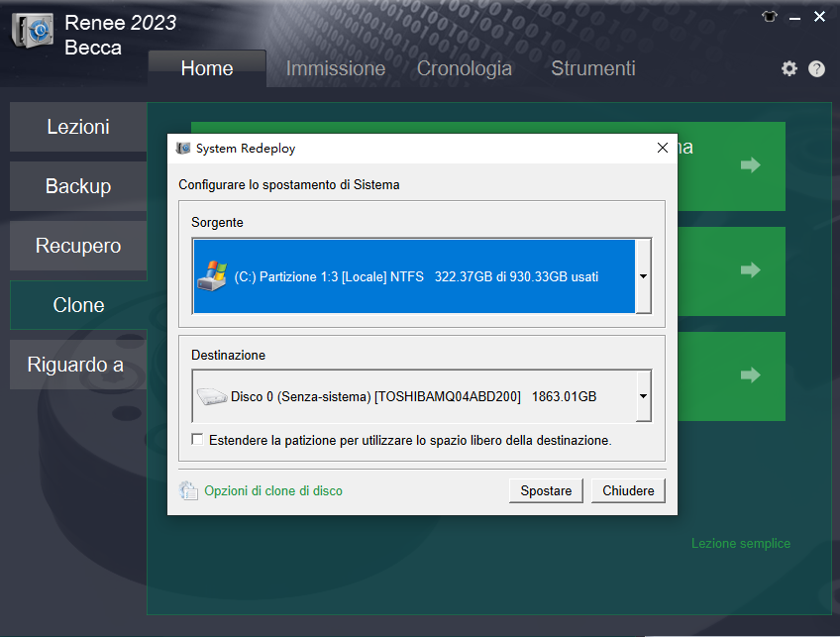The height and width of the screenshot is (637, 840).
Task: Open the settings gear icon
Action: 789,68
